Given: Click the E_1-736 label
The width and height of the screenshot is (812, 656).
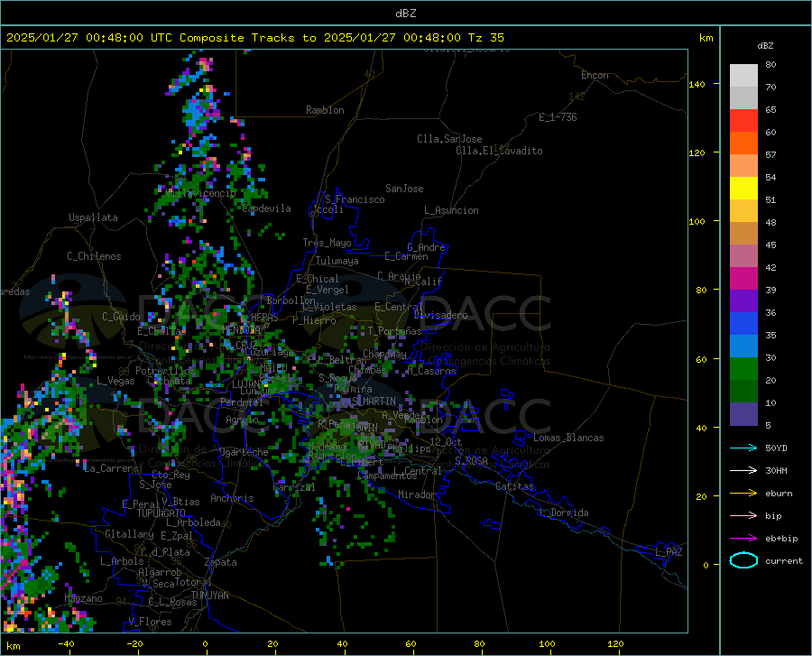Looking at the screenshot, I should pos(558,117).
